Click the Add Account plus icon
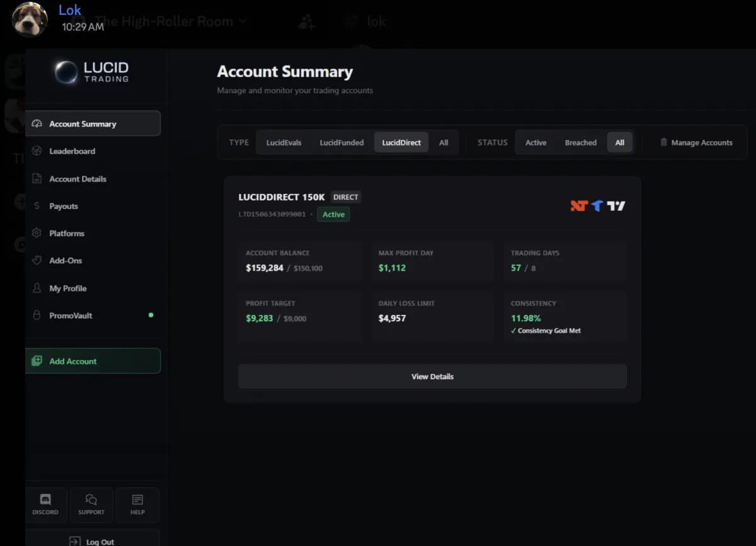Image resolution: width=756 pixels, height=546 pixels. 37,361
